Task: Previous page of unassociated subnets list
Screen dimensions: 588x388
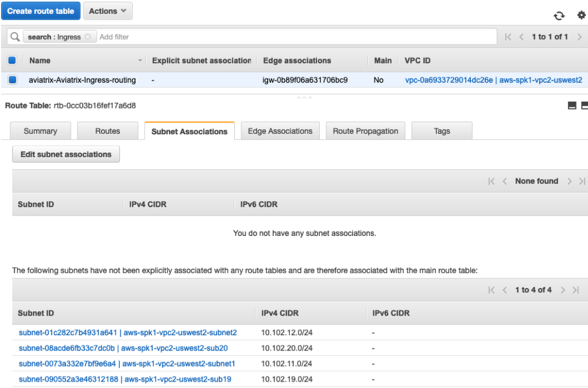Action: tap(505, 290)
